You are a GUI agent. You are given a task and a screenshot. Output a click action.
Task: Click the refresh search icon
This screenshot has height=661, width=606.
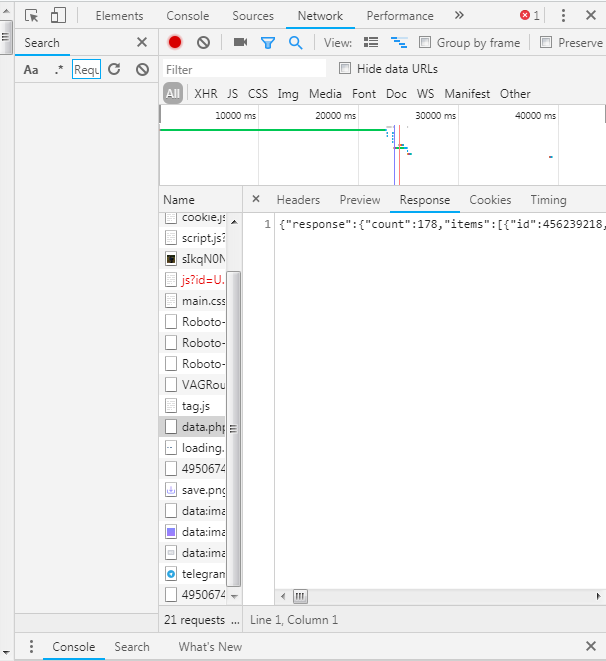(x=114, y=69)
